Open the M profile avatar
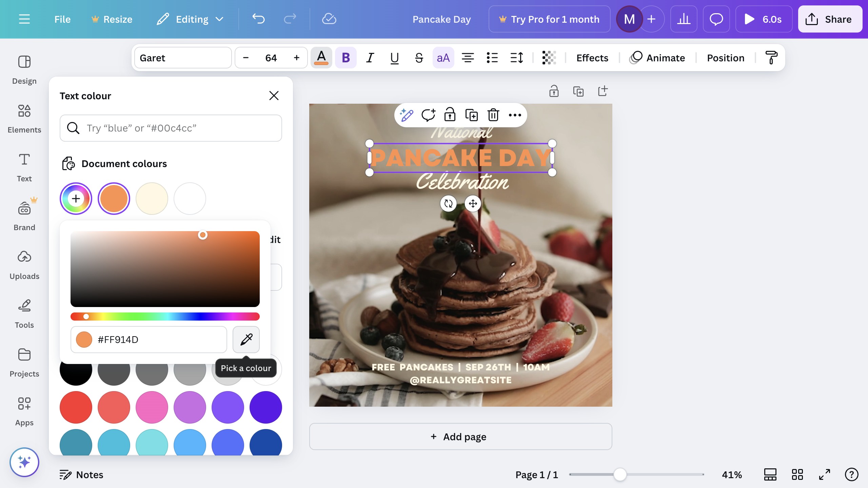Viewport: 868px width, 488px height. click(629, 19)
